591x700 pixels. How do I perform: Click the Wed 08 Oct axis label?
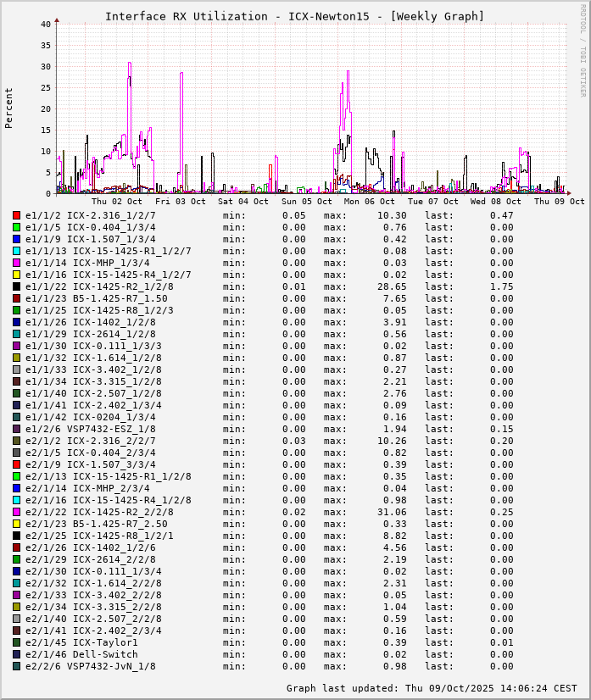496,202
